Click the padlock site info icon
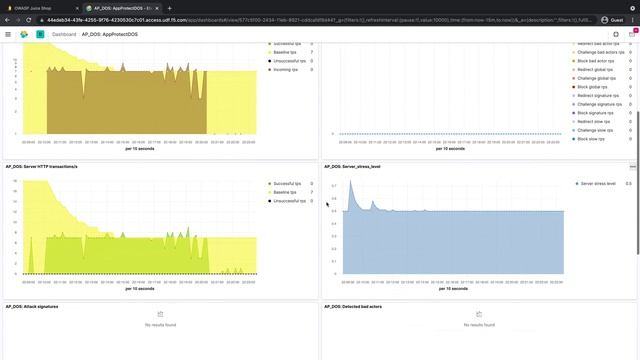Viewport: 640px width, 360px height. [x=41, y=20]
